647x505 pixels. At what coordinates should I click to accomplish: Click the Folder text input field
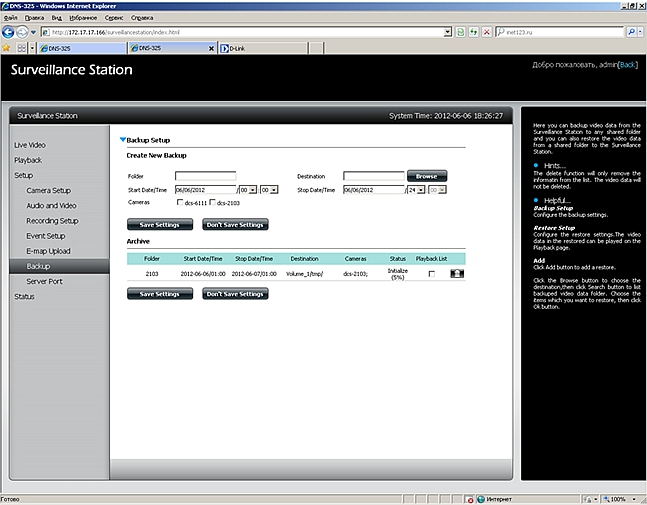point(204,175)
